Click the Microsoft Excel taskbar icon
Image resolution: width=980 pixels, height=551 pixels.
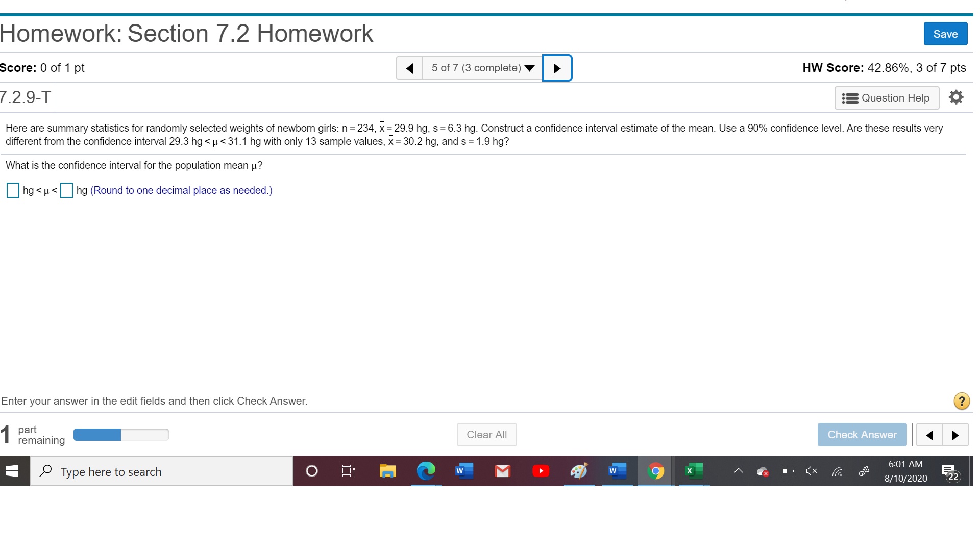(691, 471)
